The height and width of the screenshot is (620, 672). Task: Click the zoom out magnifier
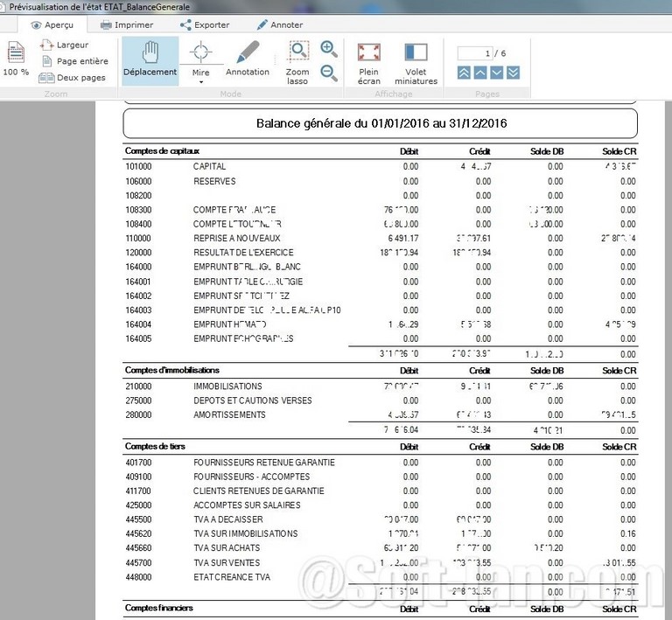(x=329, y=73)
